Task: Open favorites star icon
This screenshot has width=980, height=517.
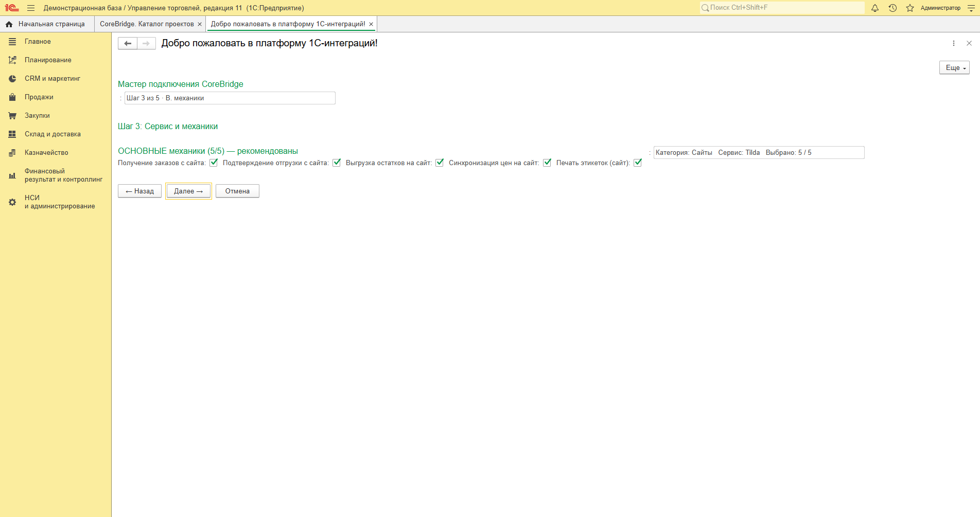Action: [x=910, y=8]
